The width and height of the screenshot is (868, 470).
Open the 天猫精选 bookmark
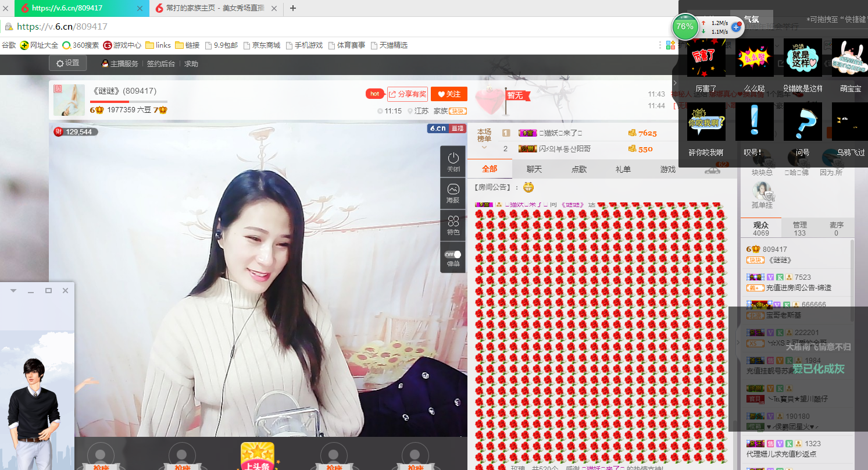coord(389,45)
